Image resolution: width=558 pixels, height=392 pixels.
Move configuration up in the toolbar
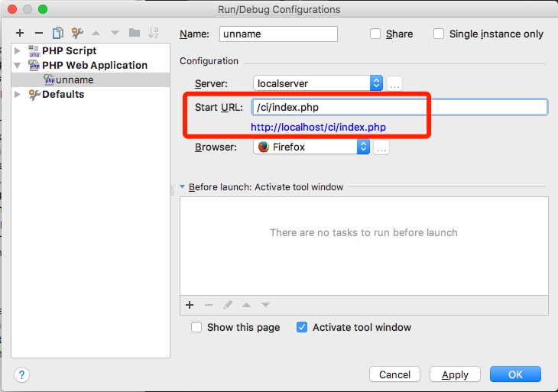tap(96, 33)
